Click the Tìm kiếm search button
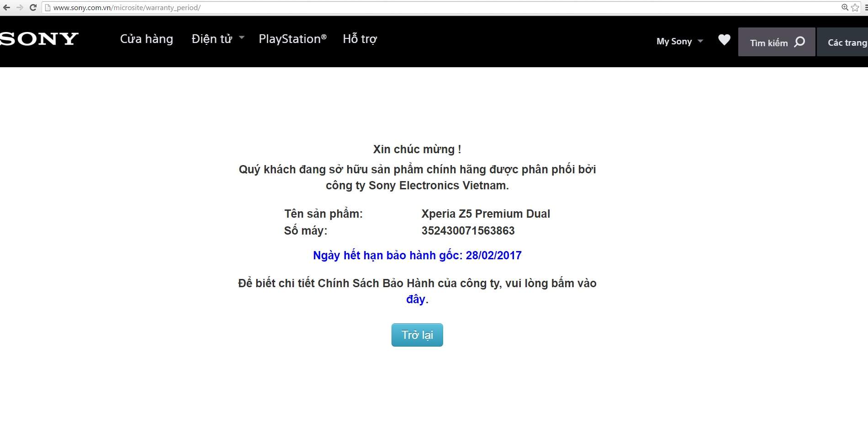 [x=777, y=42]
